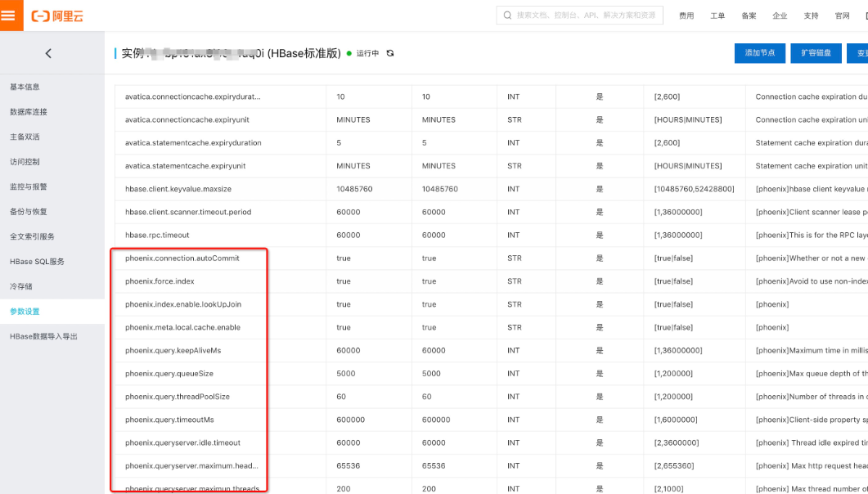Select the hbase.client.scanner.timeout.period parameter name
Screen dimensions: 868x494
(188, 212)
